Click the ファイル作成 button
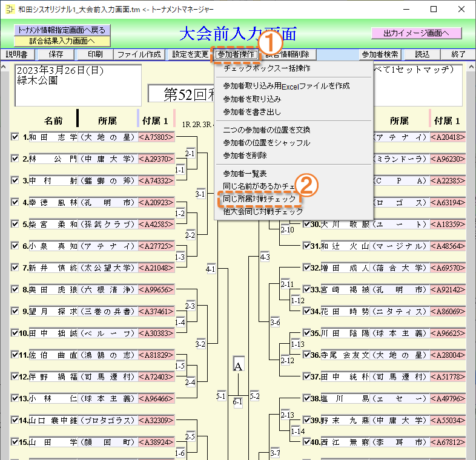Viewport: 476px width, 460px height. [139, 54]
